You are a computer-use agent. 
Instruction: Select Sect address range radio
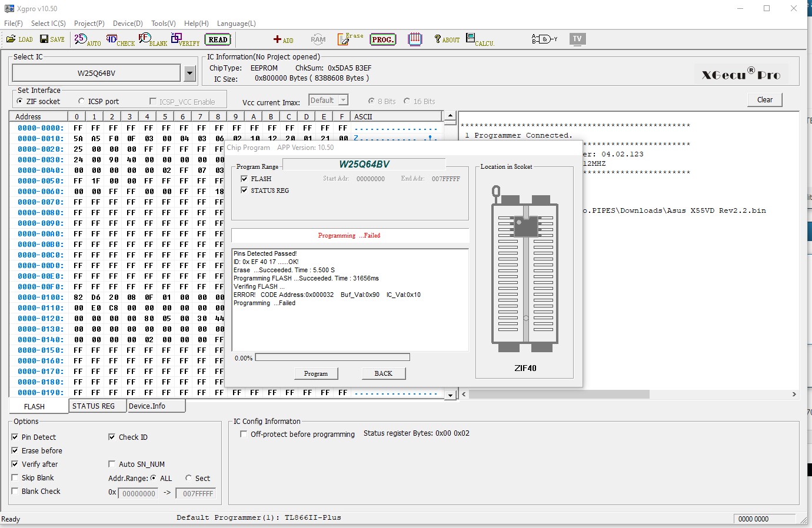click(189, 478)
